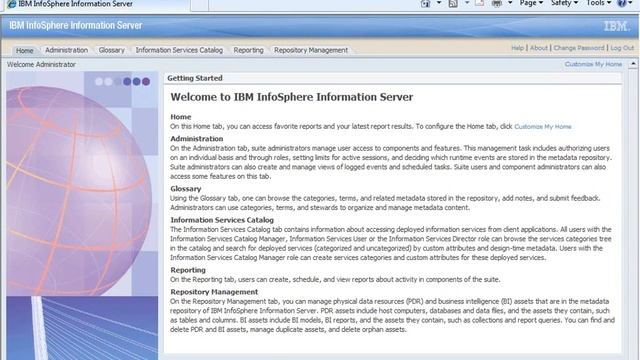Switch to the Administration tab
640x360 pixels.
[66, 50]
